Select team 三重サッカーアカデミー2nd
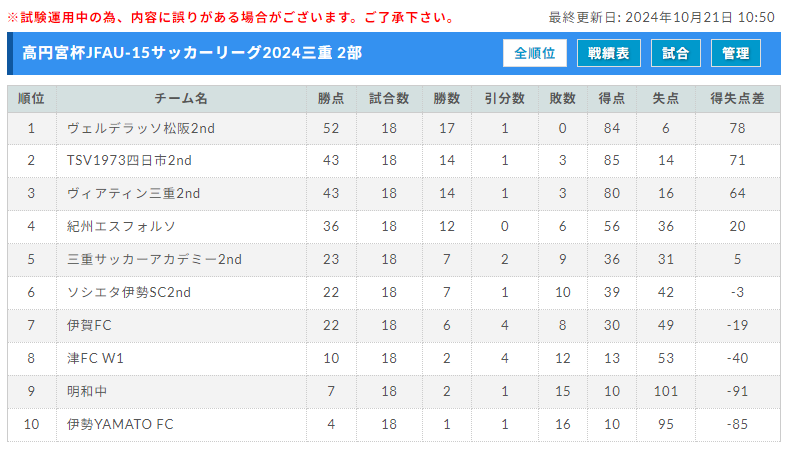This screenshot has height=450, width=789. pos(154,259)
